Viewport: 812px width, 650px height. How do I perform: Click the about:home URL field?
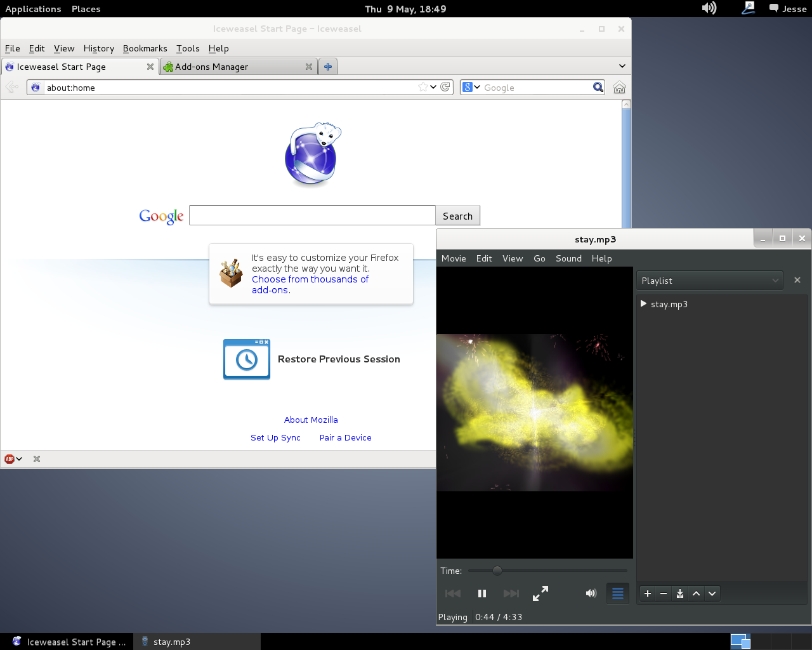point(228,88)
